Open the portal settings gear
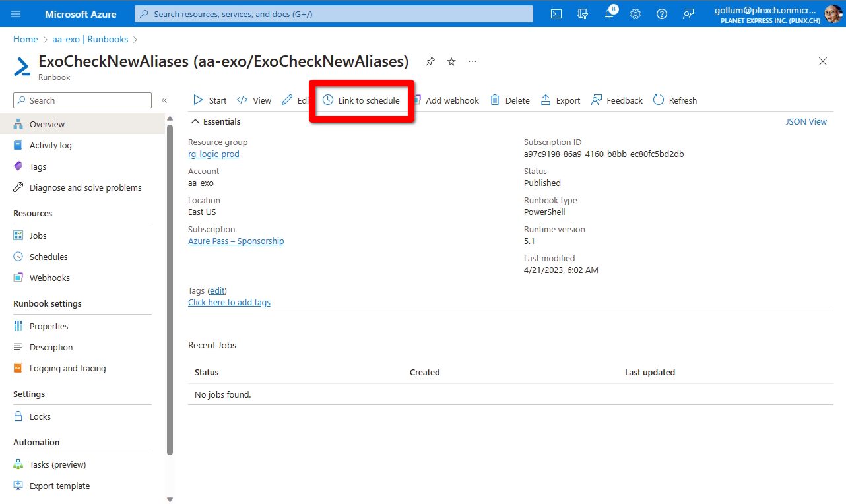This screenshot has height=504, width=846. click(x=635, y=14)
